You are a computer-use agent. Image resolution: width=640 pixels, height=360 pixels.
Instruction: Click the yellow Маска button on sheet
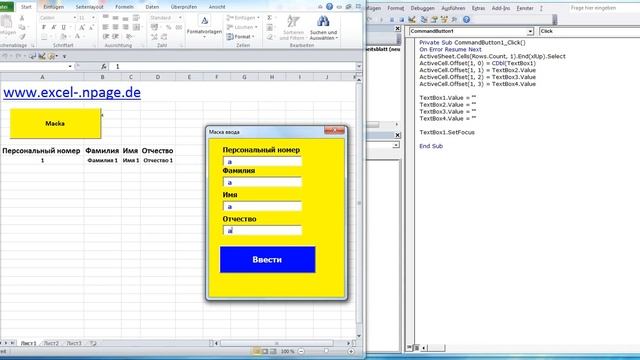(55, 123)
